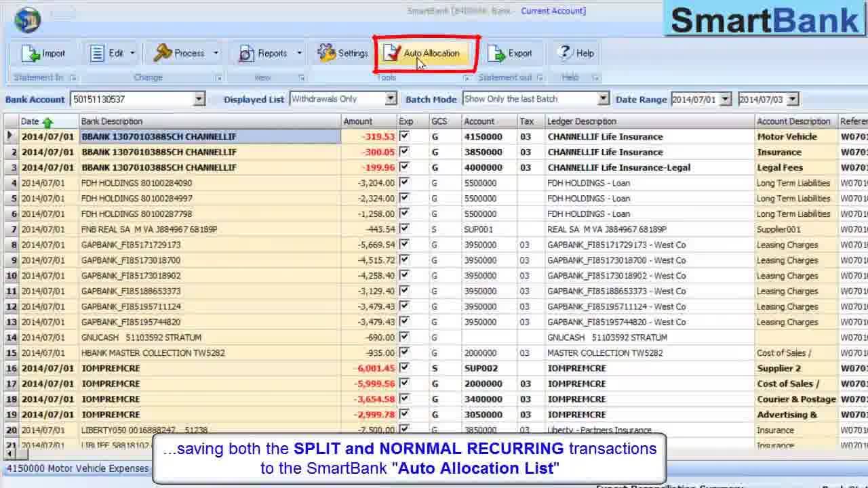Click status bar text 4150000 Motor Vehicle Expenses

(77, 468)
